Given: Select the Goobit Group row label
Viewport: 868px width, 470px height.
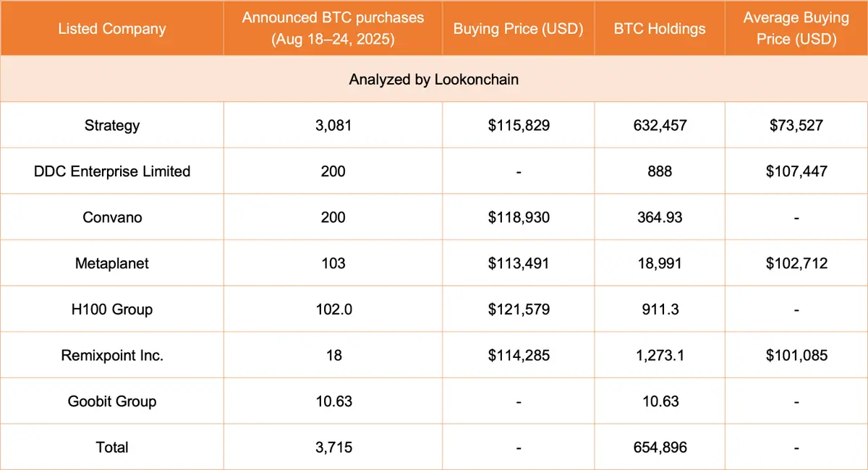Looking at the screenshot, I should tap(112, 401).
